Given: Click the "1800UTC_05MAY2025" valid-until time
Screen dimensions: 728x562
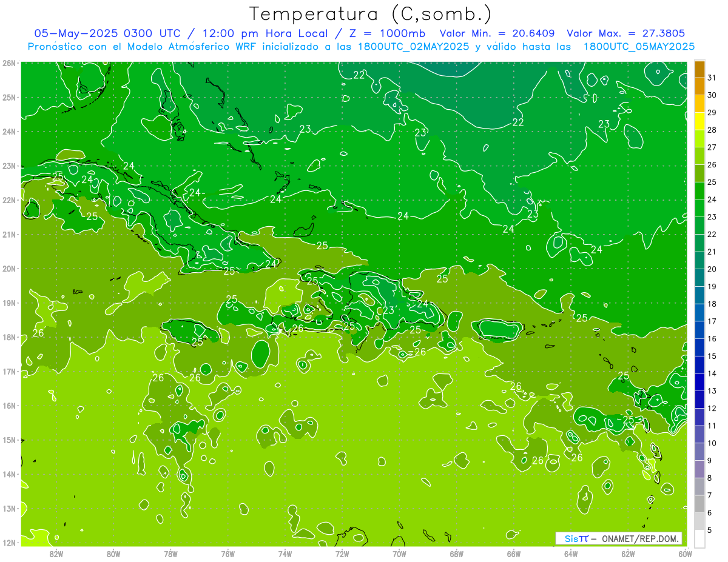Looking at the screenshot, I should 639,47.
